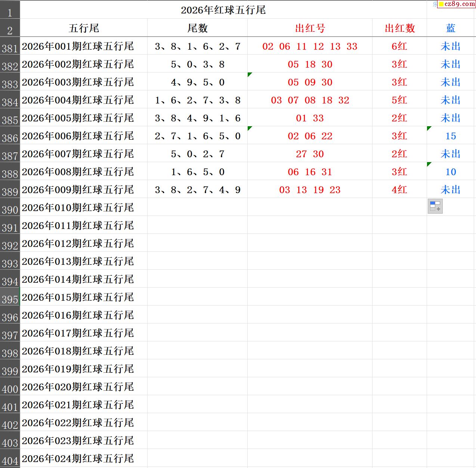
Task: Select the blue ball cell showing 15
Action: tap(451, 136)
